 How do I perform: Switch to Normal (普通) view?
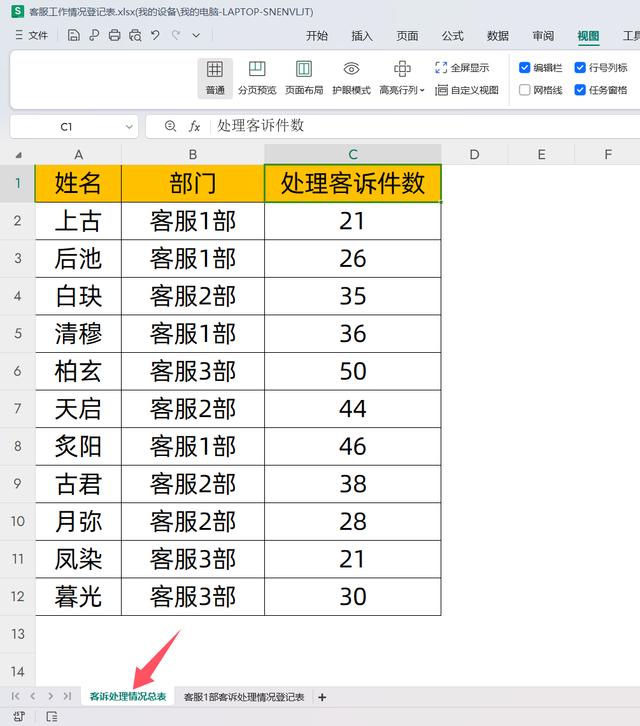click(x=215, y=77)
